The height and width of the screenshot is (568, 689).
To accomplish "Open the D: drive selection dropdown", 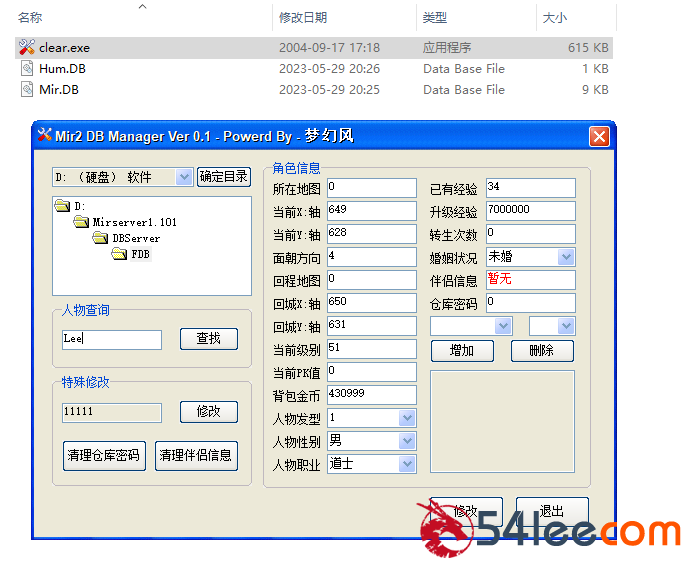I will [x=183, y=177].
